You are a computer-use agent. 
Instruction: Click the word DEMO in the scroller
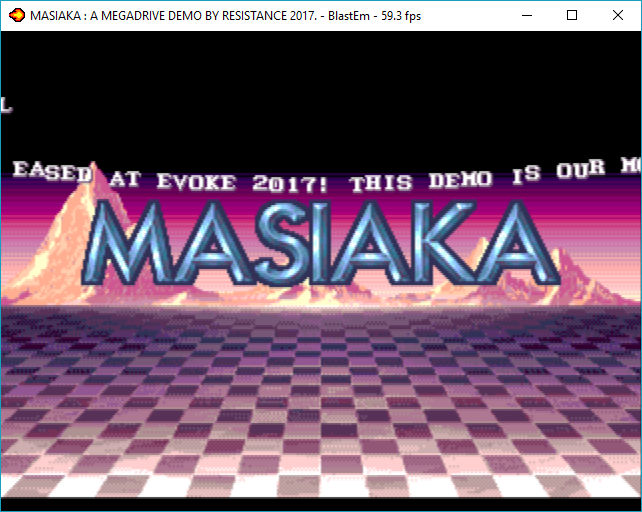coord(461,179)
